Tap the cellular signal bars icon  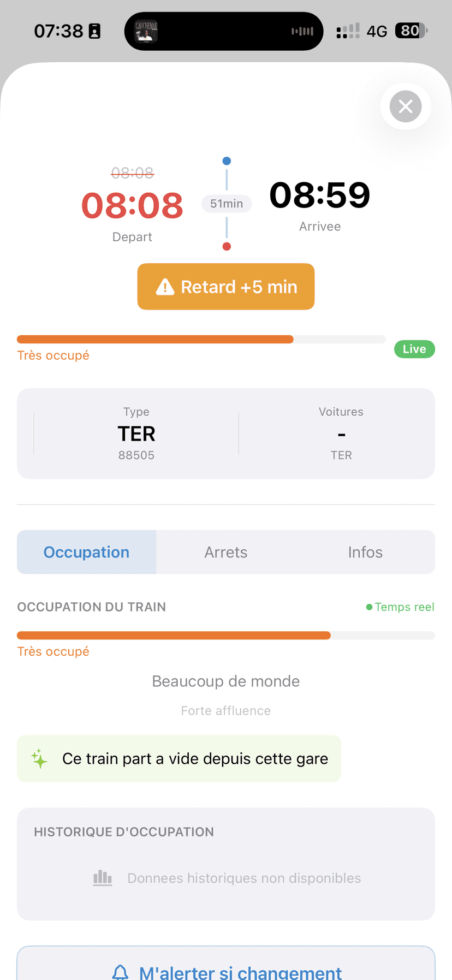348,31
